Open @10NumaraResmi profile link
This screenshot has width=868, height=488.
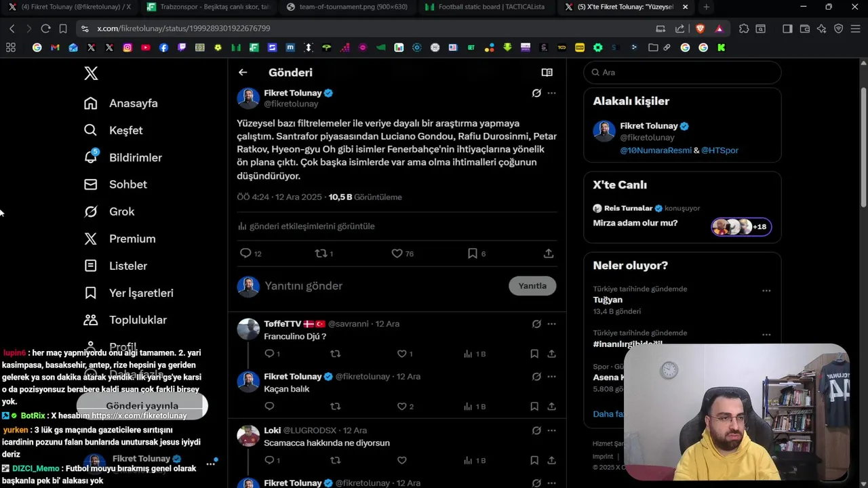click(x=656, y=150)
